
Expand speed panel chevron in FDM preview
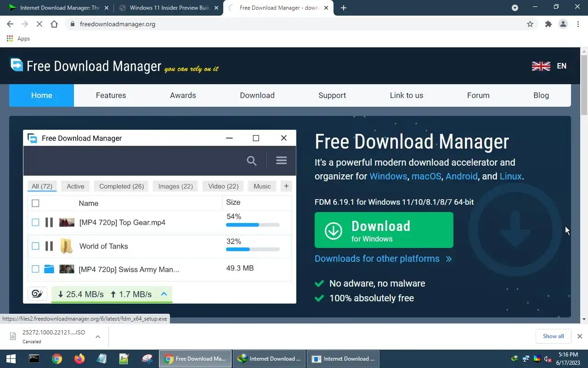(x=164, y=294)
